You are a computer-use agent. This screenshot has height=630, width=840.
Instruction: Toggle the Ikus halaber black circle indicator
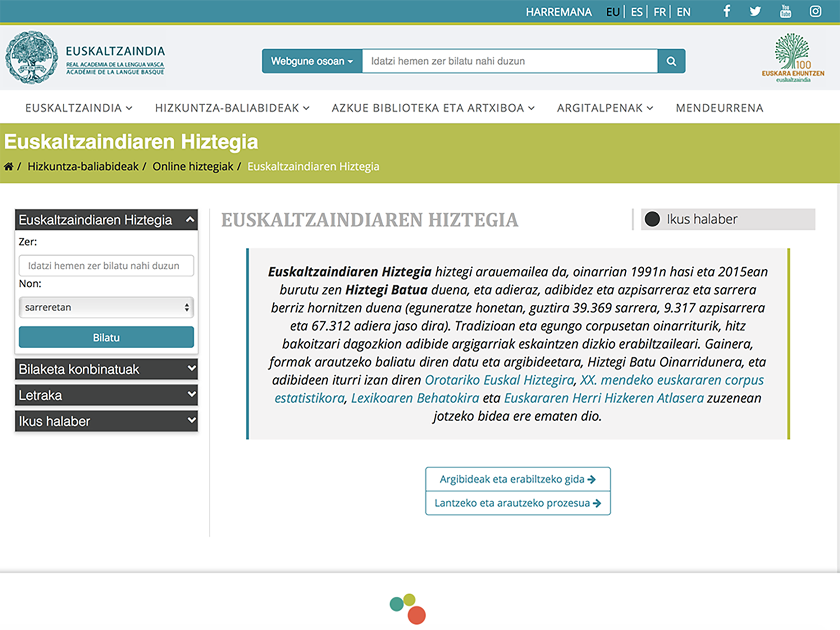point(653,219)
